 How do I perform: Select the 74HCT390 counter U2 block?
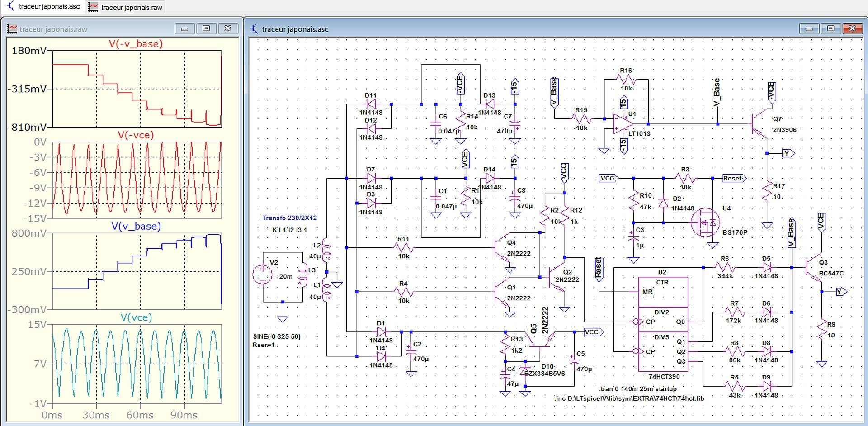[x=663, y=324]
